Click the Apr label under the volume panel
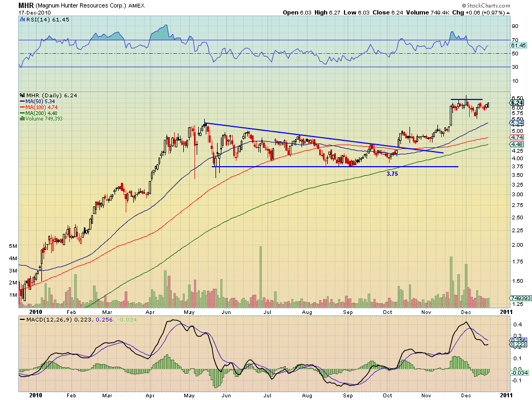 click(150, 312)
